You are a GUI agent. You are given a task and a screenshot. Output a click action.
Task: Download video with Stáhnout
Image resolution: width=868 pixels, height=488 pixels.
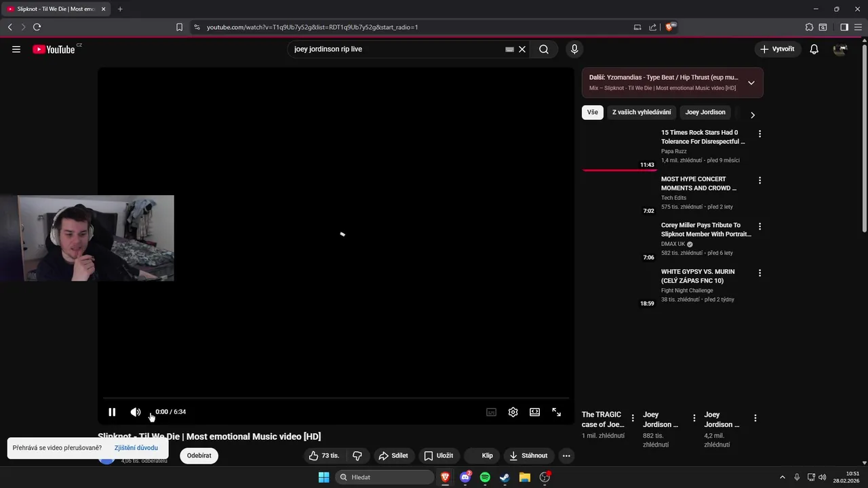coord(529,455)
